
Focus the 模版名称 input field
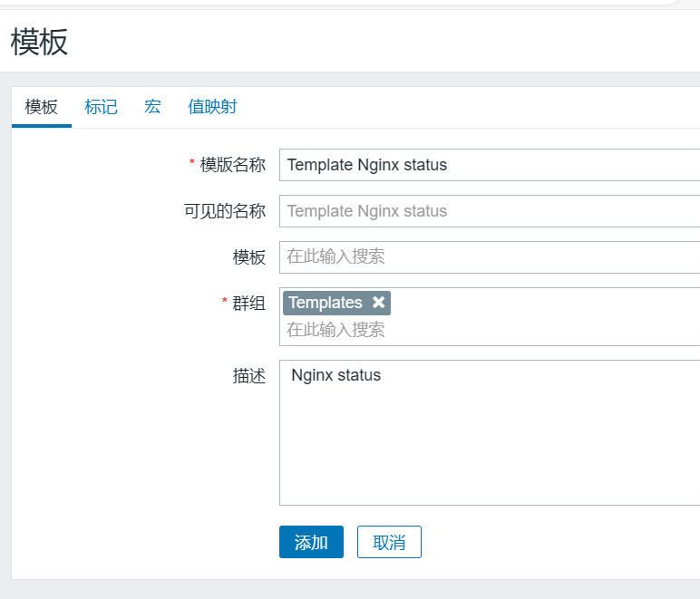coord(490,165)
